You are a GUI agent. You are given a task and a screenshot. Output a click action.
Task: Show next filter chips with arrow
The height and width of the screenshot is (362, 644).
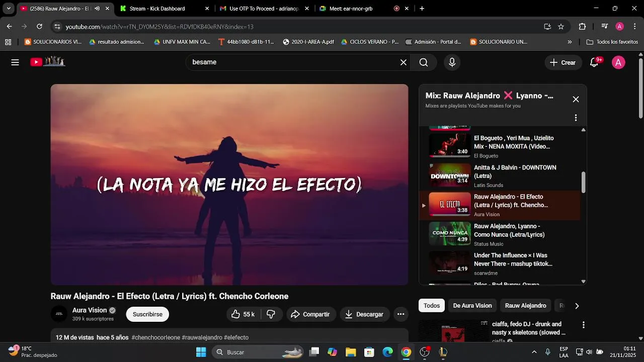577,306
